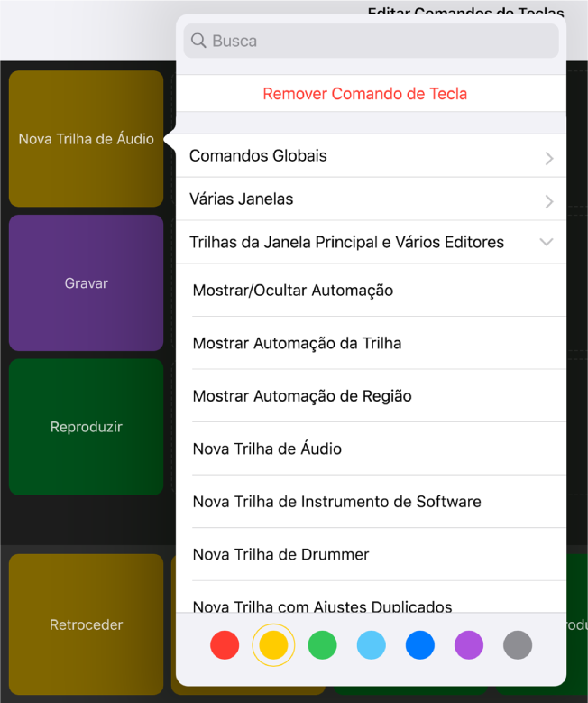Pick the gray color swatch

pyautogui.click(x=518, y=645)
